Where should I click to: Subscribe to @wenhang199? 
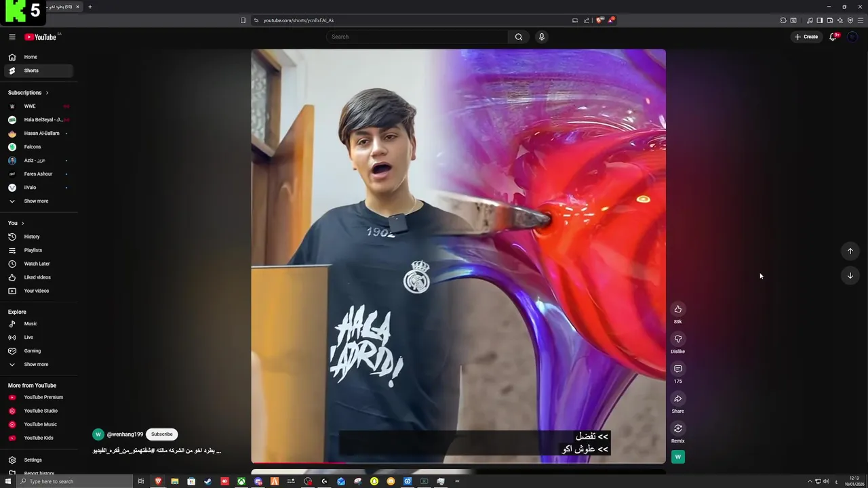click(161, 434)
